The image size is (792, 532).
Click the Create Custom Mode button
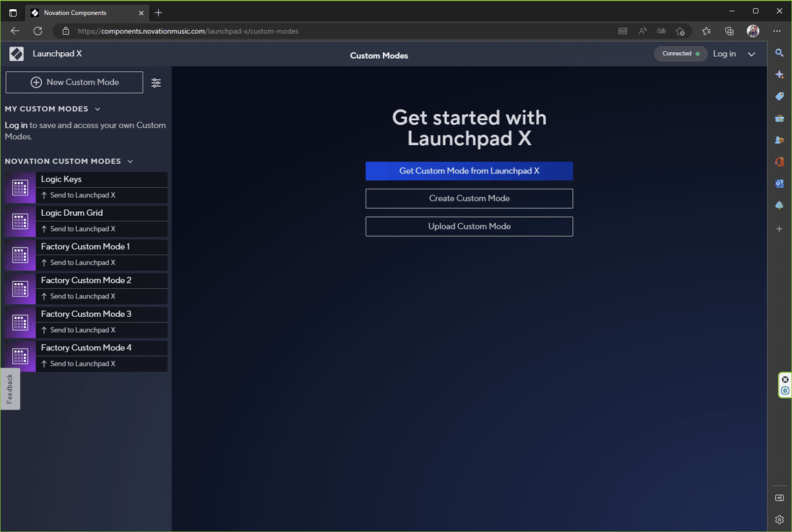pyautogui.click(x=469, y=198)
